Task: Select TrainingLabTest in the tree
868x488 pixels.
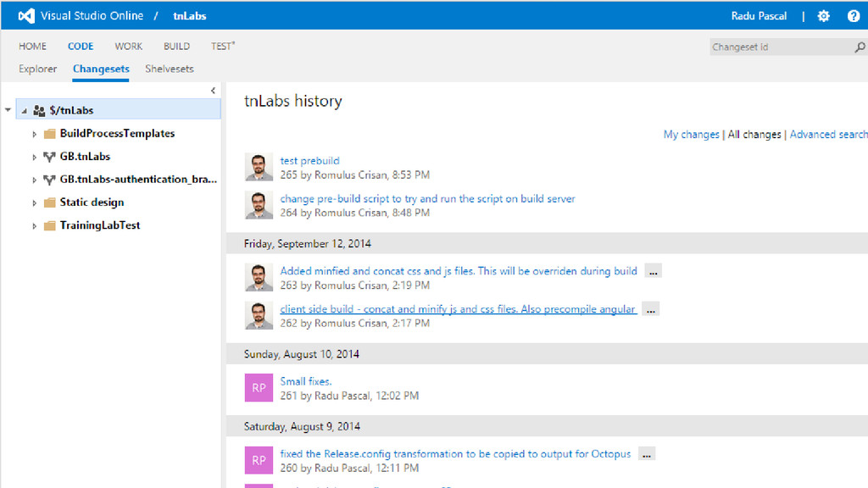Action: tap(100, 225)
